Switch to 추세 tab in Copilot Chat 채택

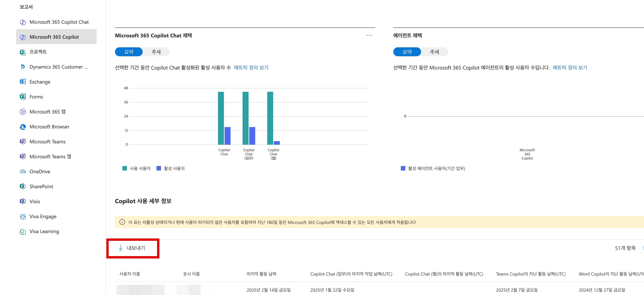click(156, 52)
